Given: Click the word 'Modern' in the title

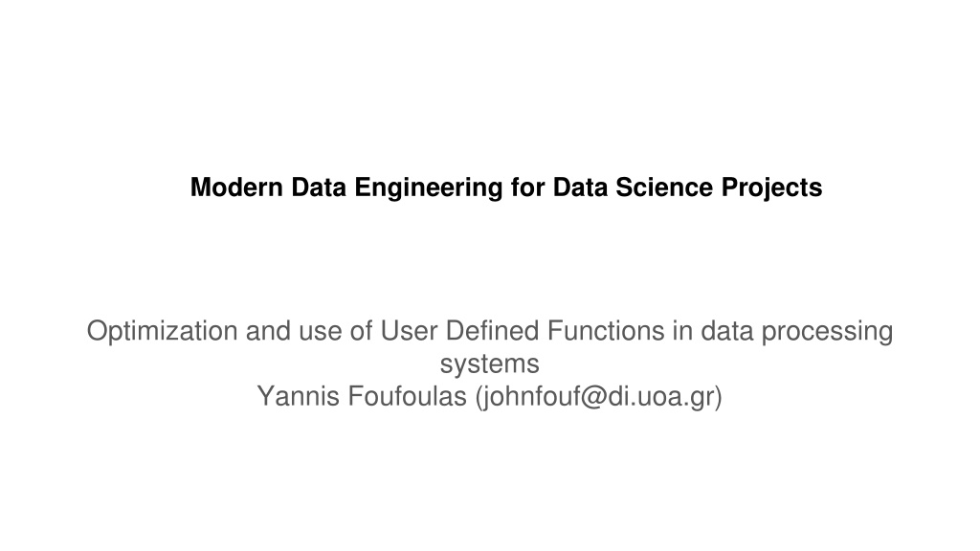Looking at the screenshot, I should (x=236, y=187).
